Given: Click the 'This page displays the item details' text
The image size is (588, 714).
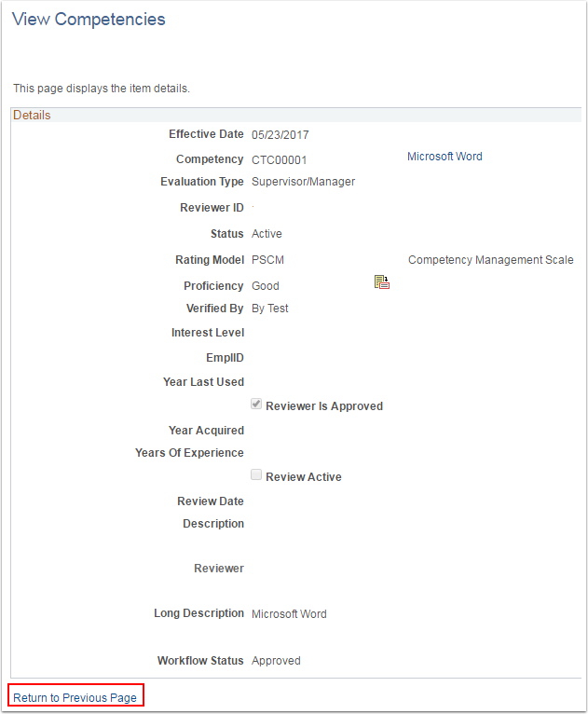Looking at the screenshot, I should click(102, 88).
